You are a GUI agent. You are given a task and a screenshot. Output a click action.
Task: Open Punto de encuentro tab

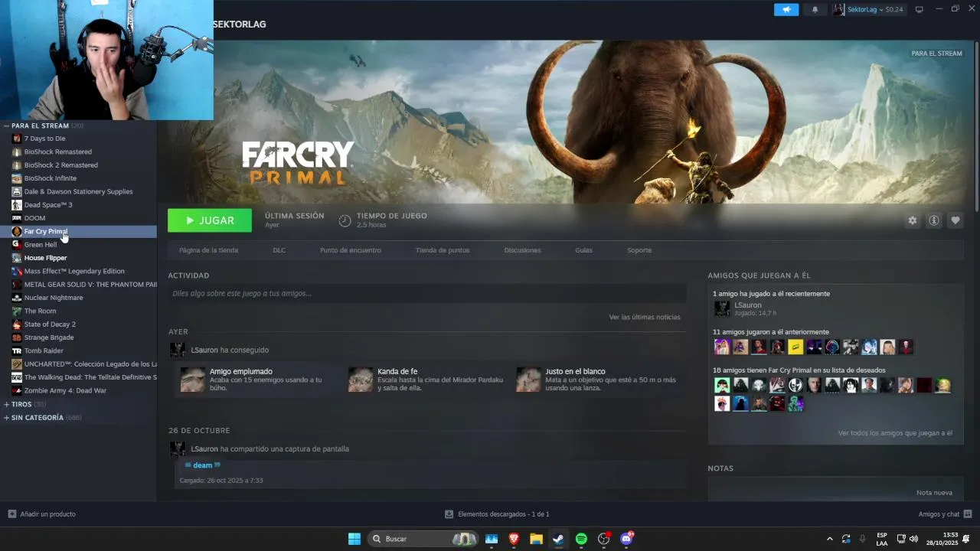click(x=350, y=250)
